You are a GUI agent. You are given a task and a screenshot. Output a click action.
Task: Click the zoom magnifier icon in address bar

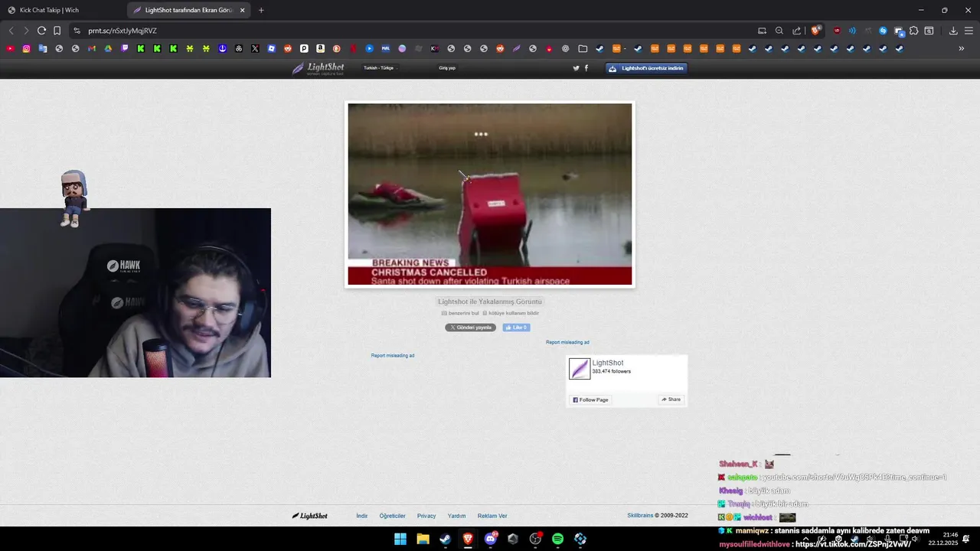(779, 31)
